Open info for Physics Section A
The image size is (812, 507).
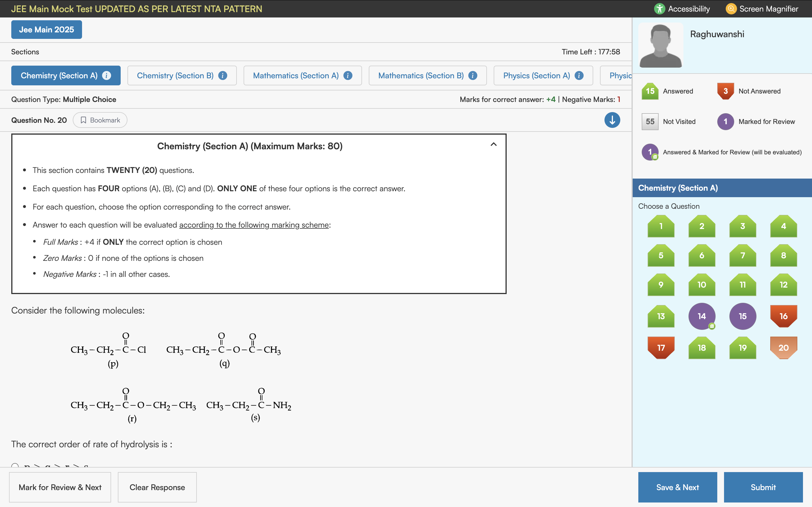[x=579, y=75]
